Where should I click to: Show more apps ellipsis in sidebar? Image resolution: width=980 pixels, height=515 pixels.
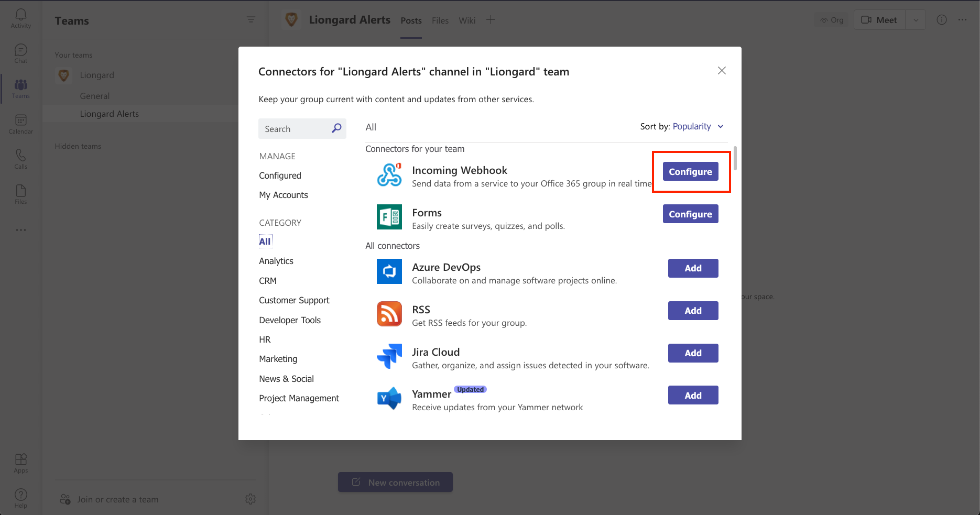point(21,230)
